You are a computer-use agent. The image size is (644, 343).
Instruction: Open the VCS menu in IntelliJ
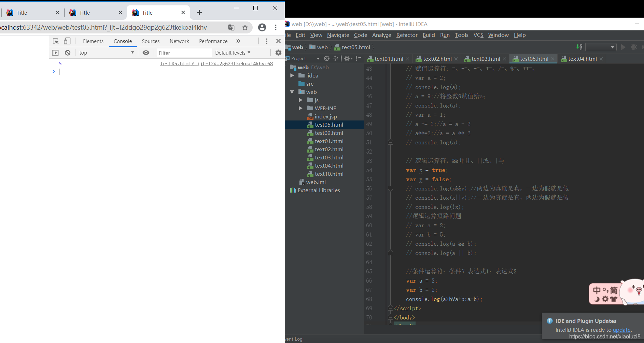coord(478,35)
